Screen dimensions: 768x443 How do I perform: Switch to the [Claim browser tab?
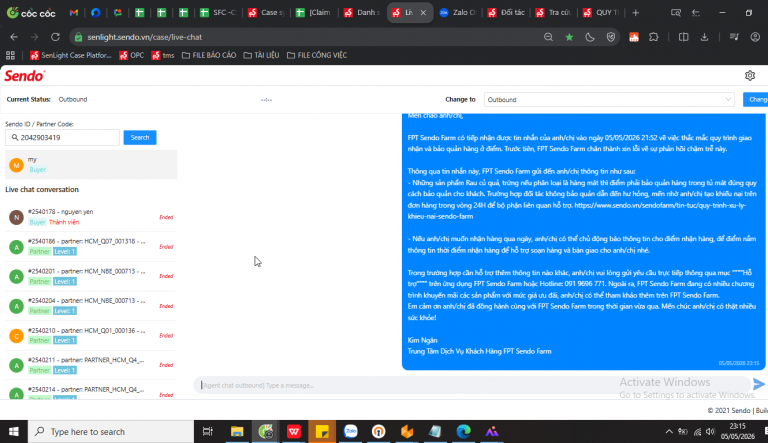[x=313, y=13]
